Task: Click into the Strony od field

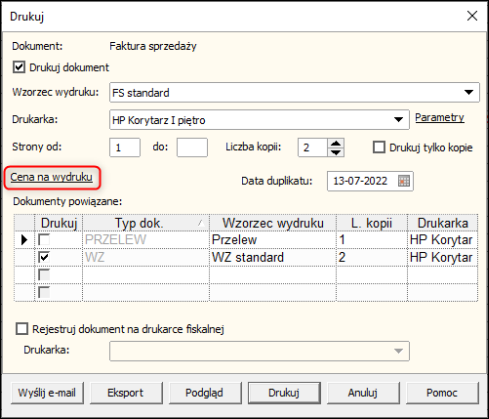Action: point(125,147)
